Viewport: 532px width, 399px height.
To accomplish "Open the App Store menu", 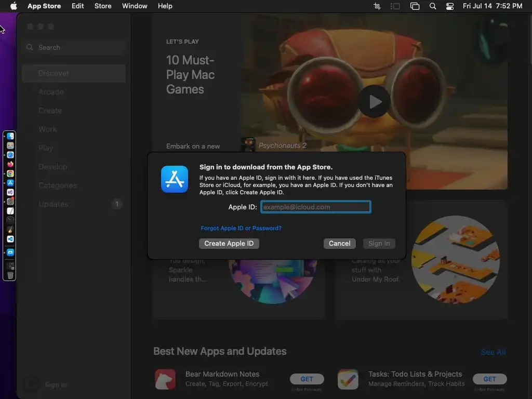I will point(44,6).
